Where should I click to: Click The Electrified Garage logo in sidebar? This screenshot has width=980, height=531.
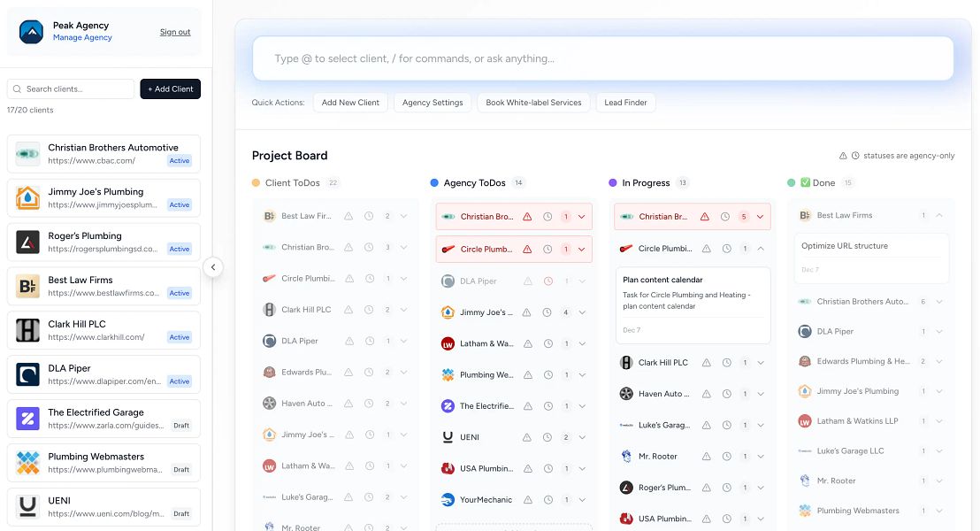click(27, 419)
